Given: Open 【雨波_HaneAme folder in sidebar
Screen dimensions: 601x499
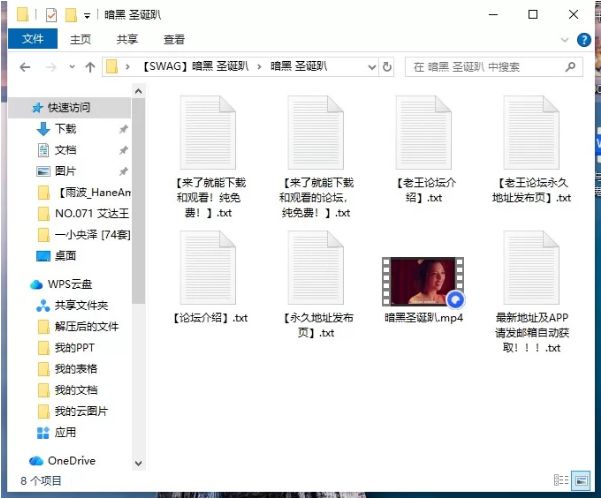Looking at the screenshot, I should (84, 192).
